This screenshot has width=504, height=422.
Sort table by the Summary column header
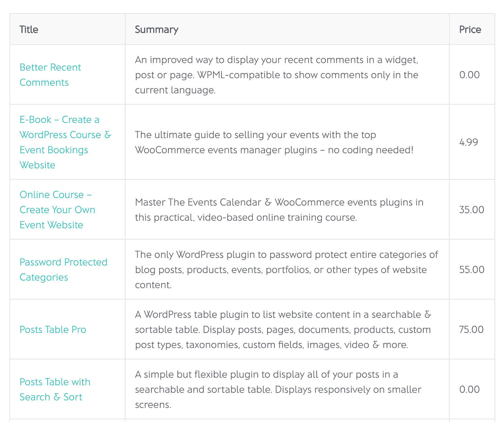[156, 29]
